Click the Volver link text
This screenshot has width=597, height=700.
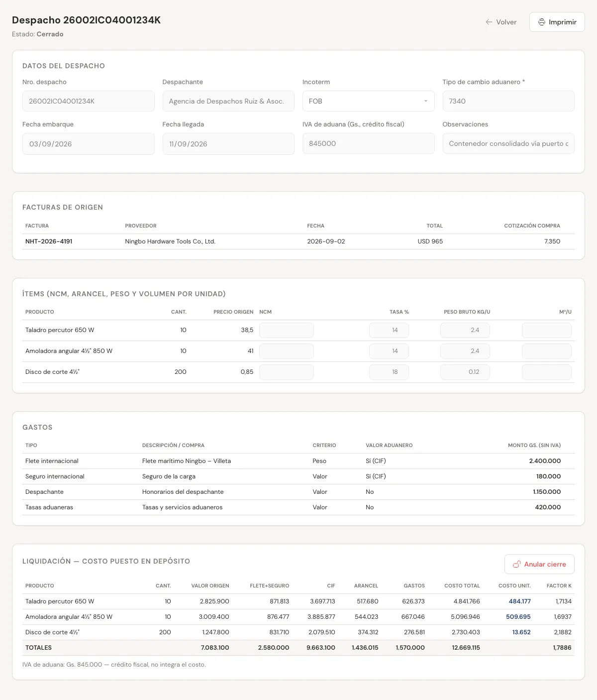[506, 22]
